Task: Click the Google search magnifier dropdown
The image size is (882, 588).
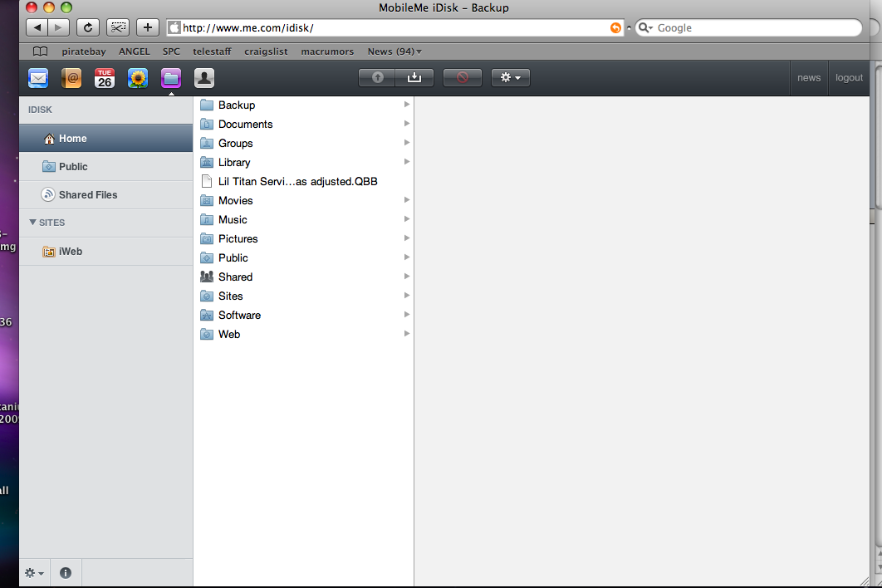Action: pos(646,28)
